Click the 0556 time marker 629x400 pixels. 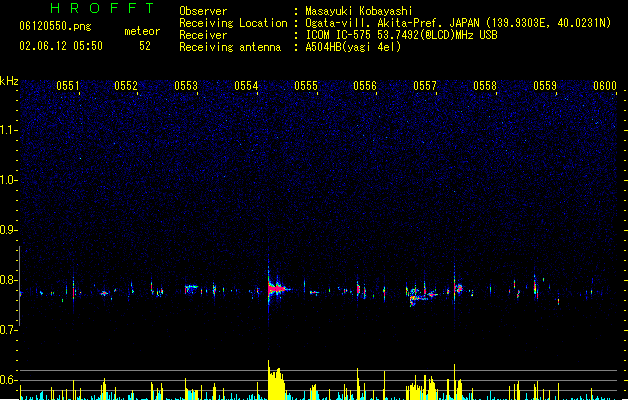pyautogui.click(x=365, y=86)
